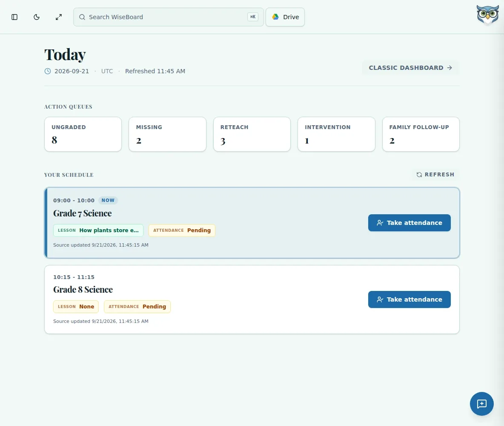The width and height of the screenshot is (504, 426).
Task: Open Google Drive button
Action: [285, 17]
